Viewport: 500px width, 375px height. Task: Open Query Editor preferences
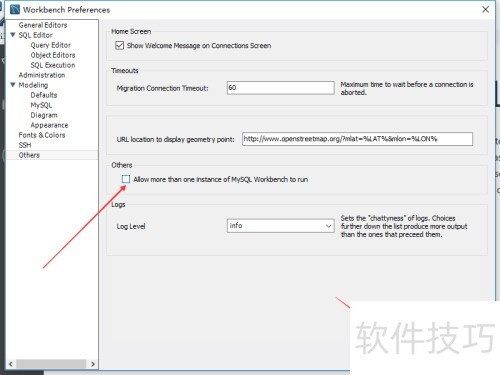pos(51,45)
